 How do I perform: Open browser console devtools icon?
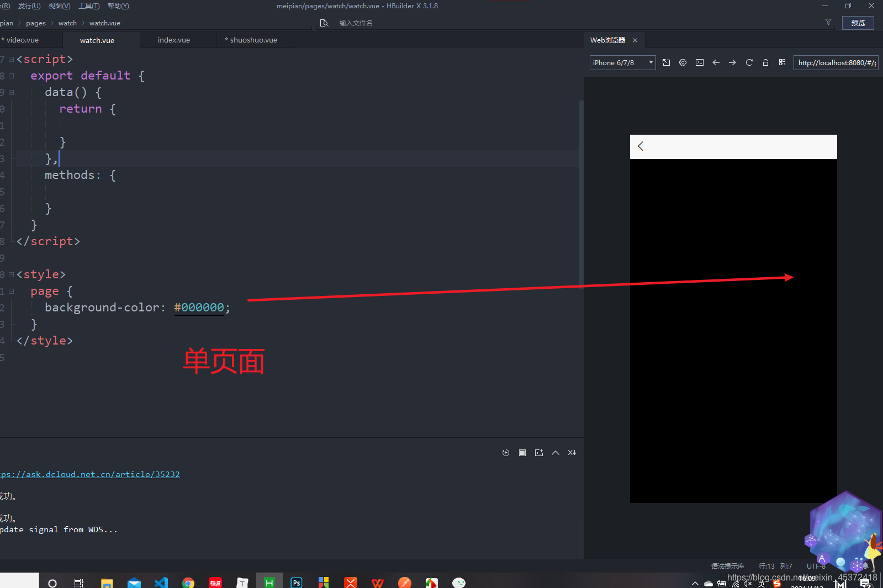[x=700, y=62]
